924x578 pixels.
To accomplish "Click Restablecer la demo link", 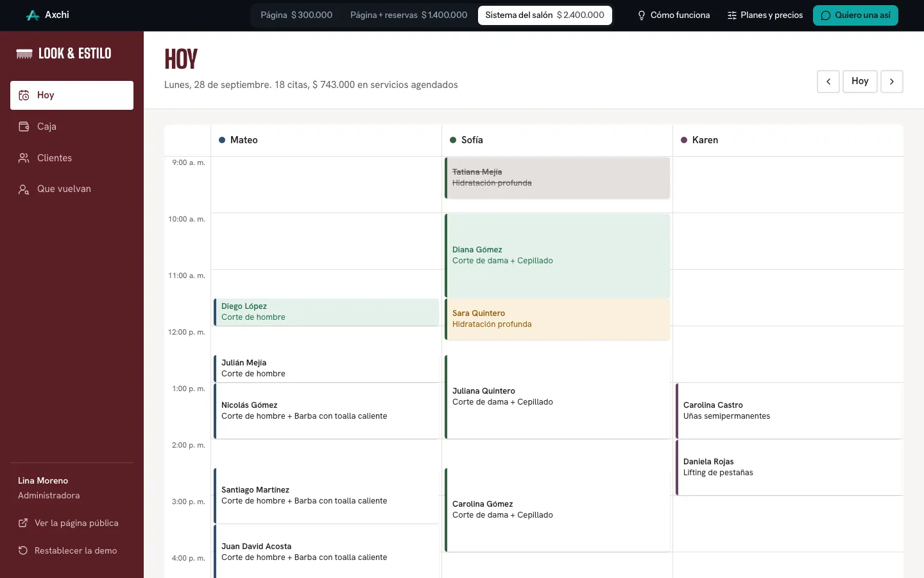I will click(x=68, y=550).
